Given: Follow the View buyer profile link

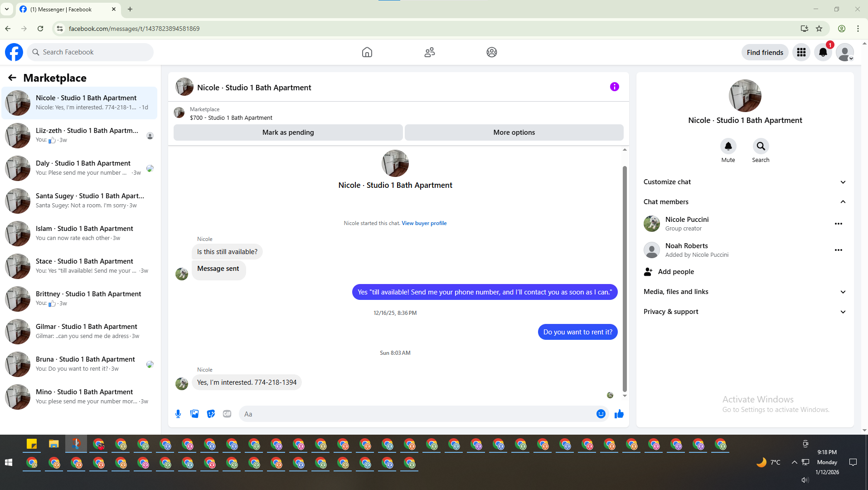Looking at the screenshot, I should pos(424,223).
